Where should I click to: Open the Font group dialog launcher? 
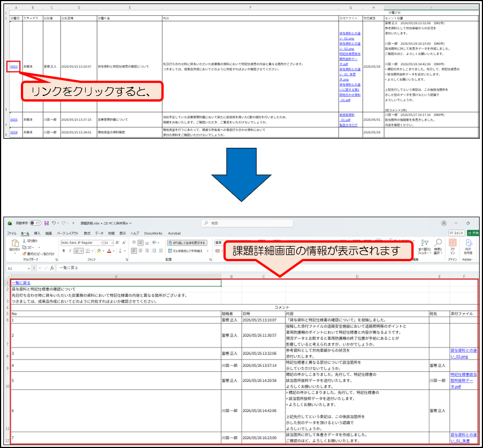(127, 260)
